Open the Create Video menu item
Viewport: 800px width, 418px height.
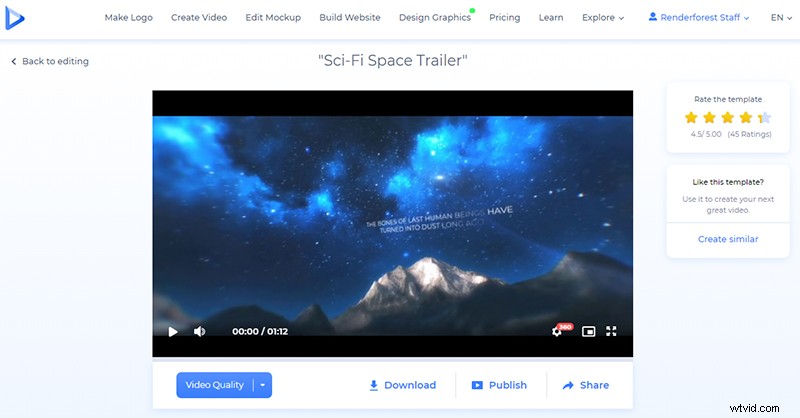(x=199, y=17)
